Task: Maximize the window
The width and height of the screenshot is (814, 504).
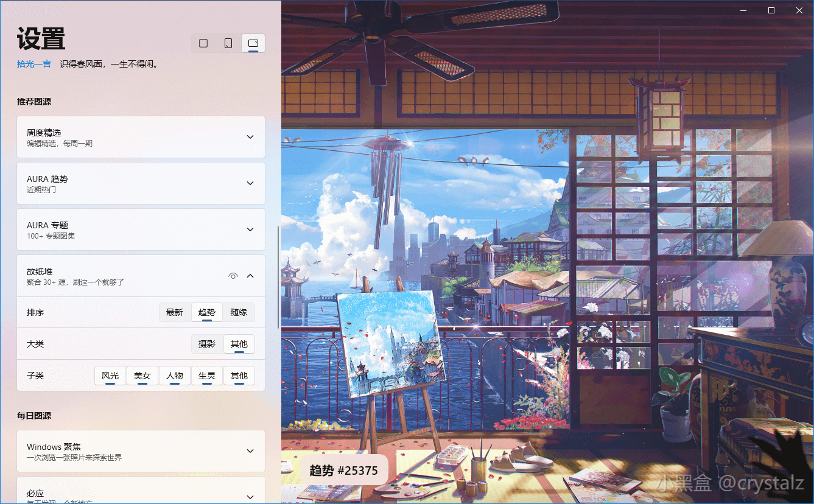Action: click(x=771, y=10)
